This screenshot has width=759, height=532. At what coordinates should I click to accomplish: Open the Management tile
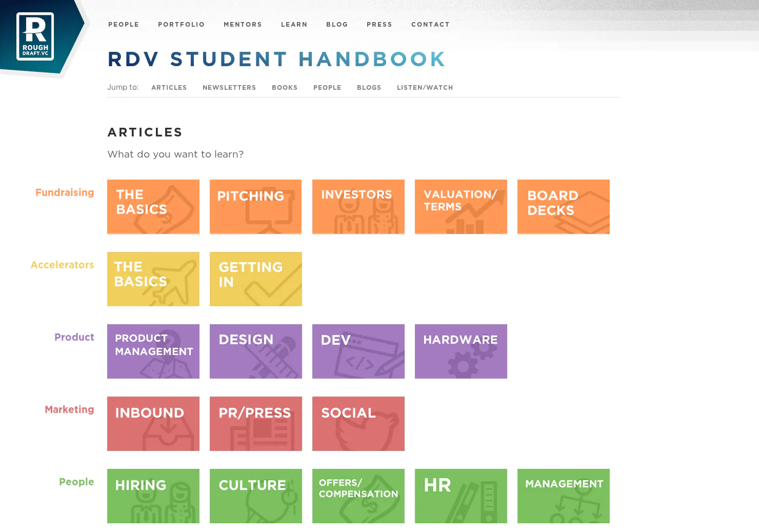point(564,496)
